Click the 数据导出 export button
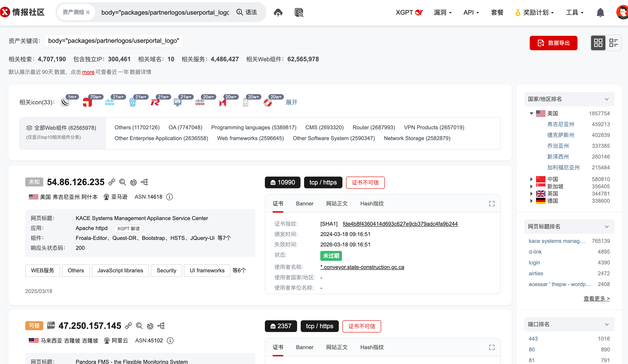The height and width of the screenshot is (364, 628). coord(553,43)
